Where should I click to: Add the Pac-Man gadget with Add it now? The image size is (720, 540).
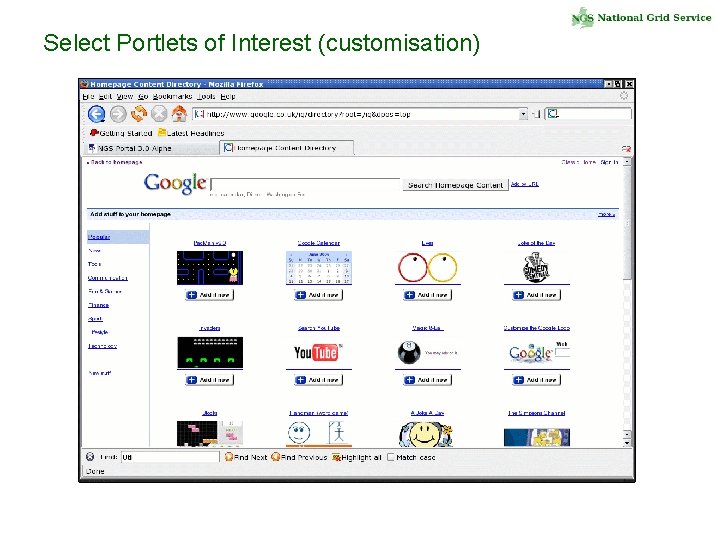[x=210, y=295]
